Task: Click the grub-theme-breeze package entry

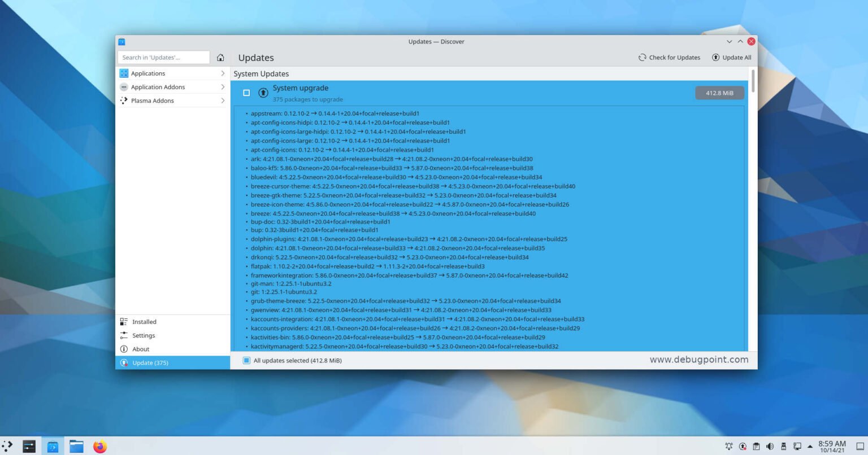Action: pyautogui.click(x=406, y=301)
